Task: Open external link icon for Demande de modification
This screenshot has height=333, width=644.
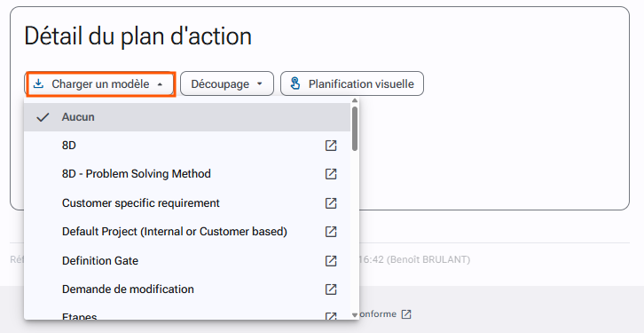Action: click(x=331, y=289)
